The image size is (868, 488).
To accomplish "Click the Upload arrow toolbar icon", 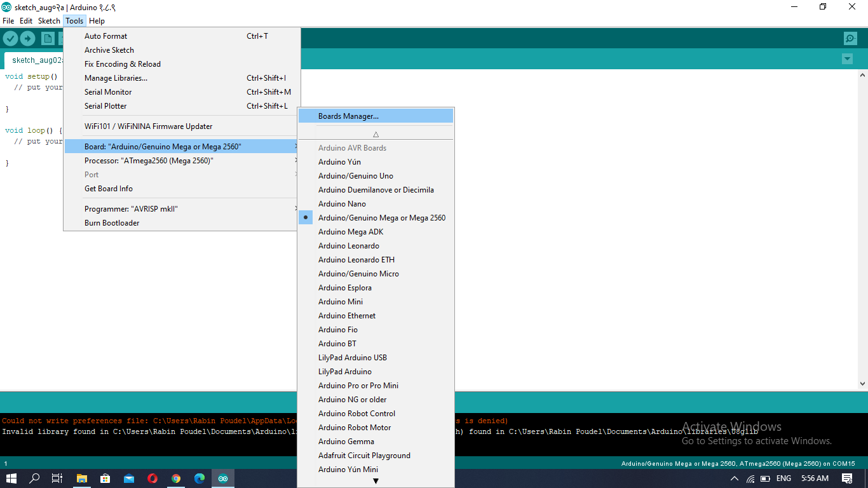I will (x=27, y=39).
